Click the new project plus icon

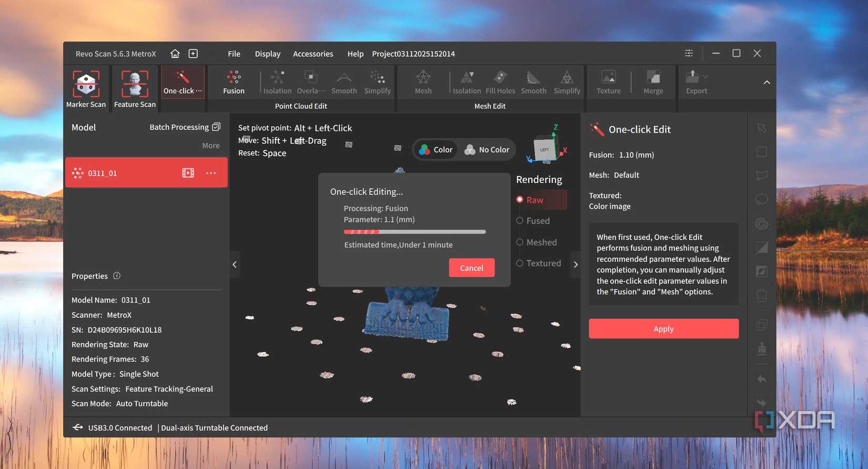click(x=193, y=54)
